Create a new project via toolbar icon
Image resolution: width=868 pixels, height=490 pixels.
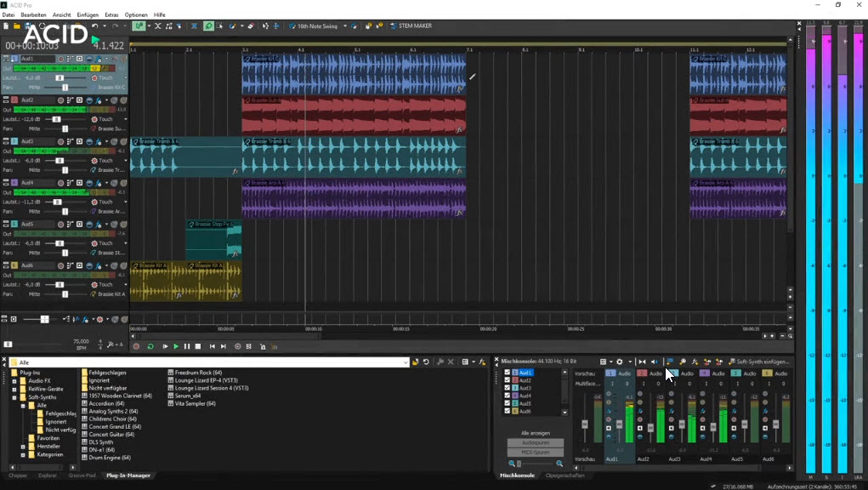coord(6,26)
